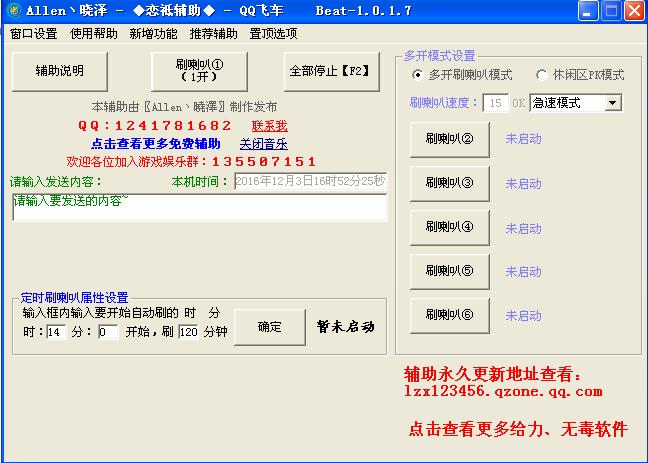Click 全部停止【F2】 button
The height and width of the screenshot is (463, 648).
coord(331,71)
